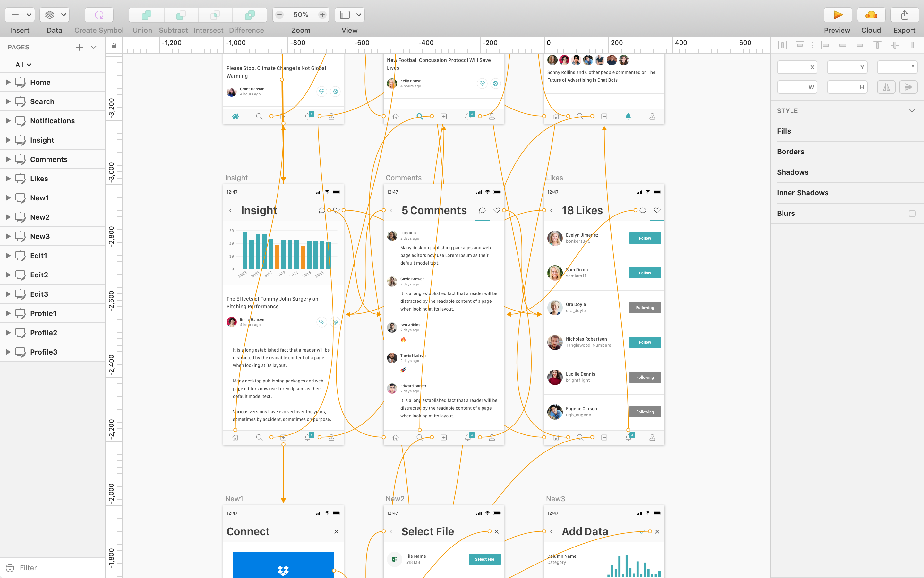Select the Profile3 page in the sidebar

coord(53,352)
